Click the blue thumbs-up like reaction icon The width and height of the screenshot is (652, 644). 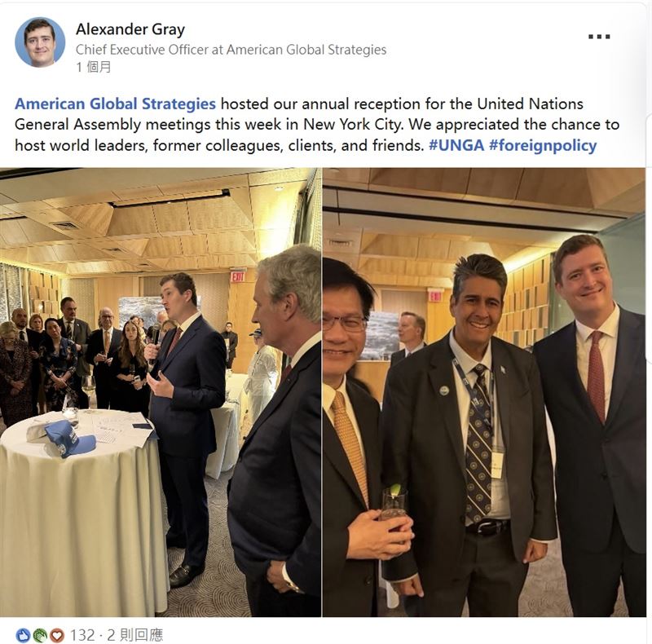coord(23,635)
